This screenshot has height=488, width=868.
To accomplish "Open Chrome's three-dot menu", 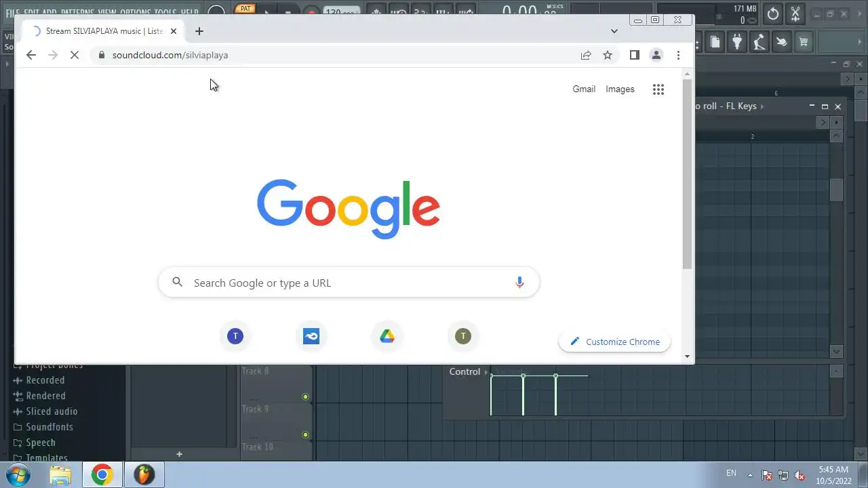I will pos(678,55).
